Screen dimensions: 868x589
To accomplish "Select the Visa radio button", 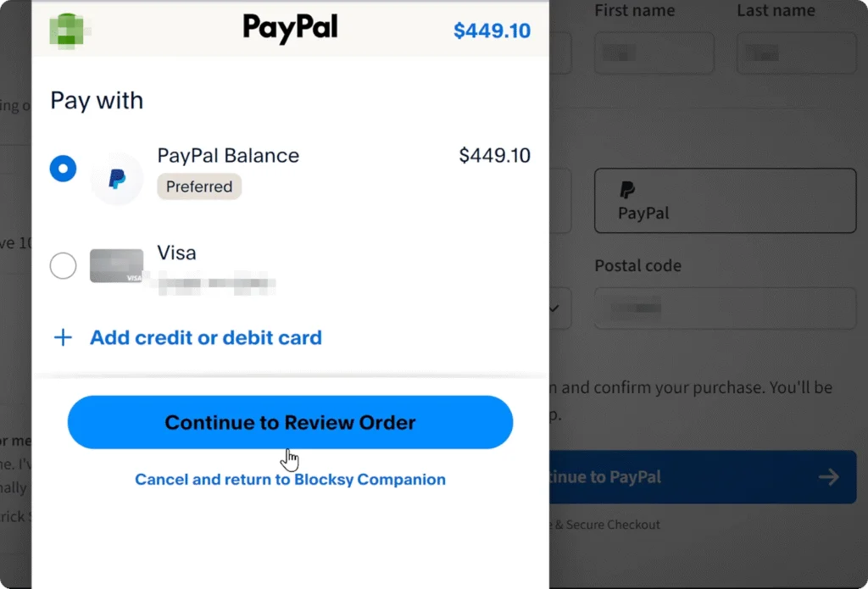I will click(63, 266).
